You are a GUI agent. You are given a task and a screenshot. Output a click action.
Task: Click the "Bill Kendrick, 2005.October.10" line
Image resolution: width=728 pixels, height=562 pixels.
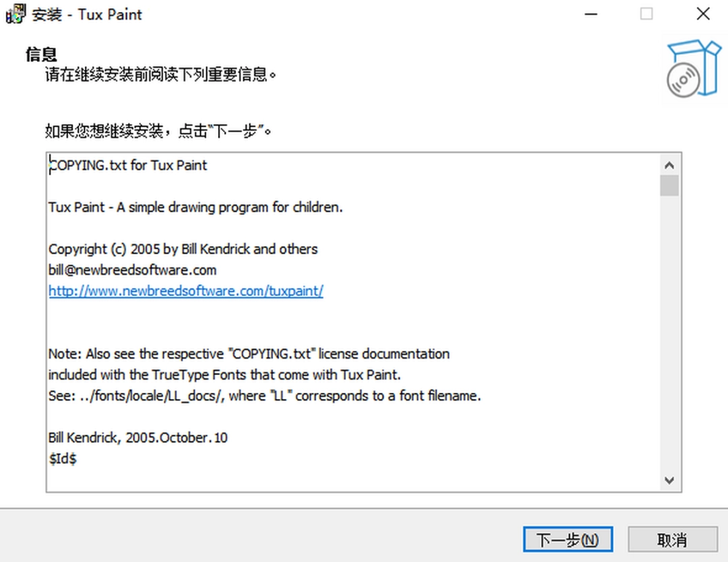click(x=138, y=438)
